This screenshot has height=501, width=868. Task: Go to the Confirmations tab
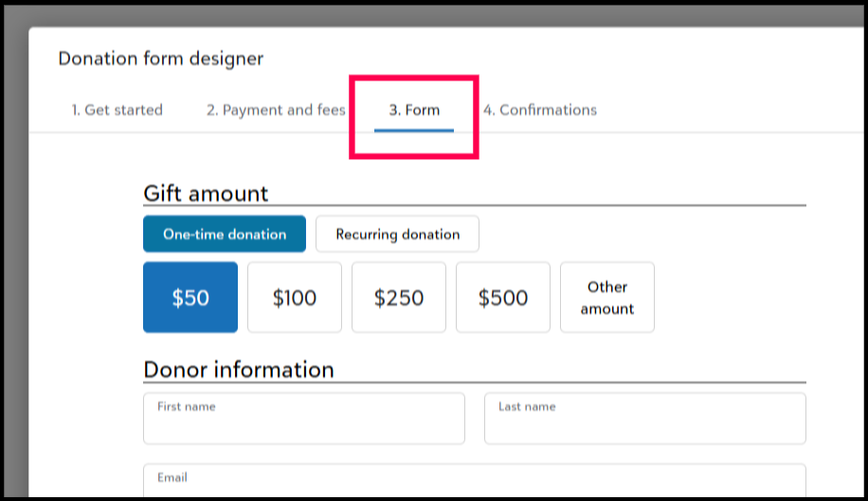(x=540, y=110)
